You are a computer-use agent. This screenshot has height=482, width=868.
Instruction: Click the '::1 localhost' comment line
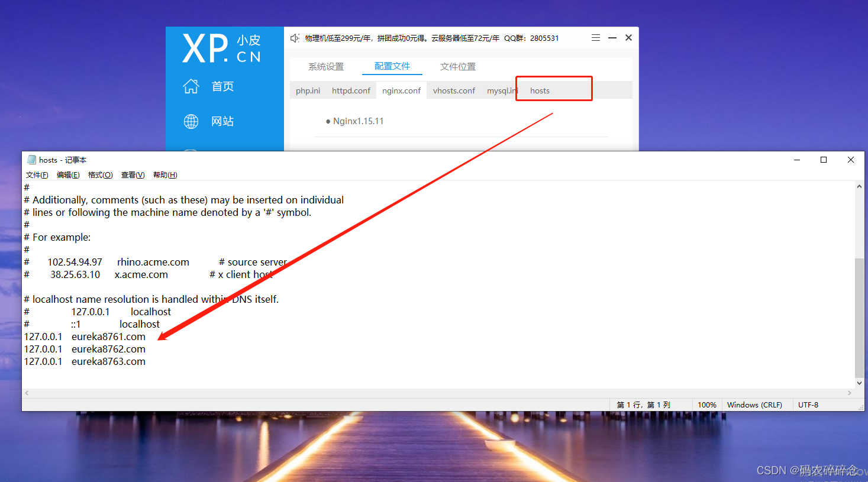coord(92,324)
